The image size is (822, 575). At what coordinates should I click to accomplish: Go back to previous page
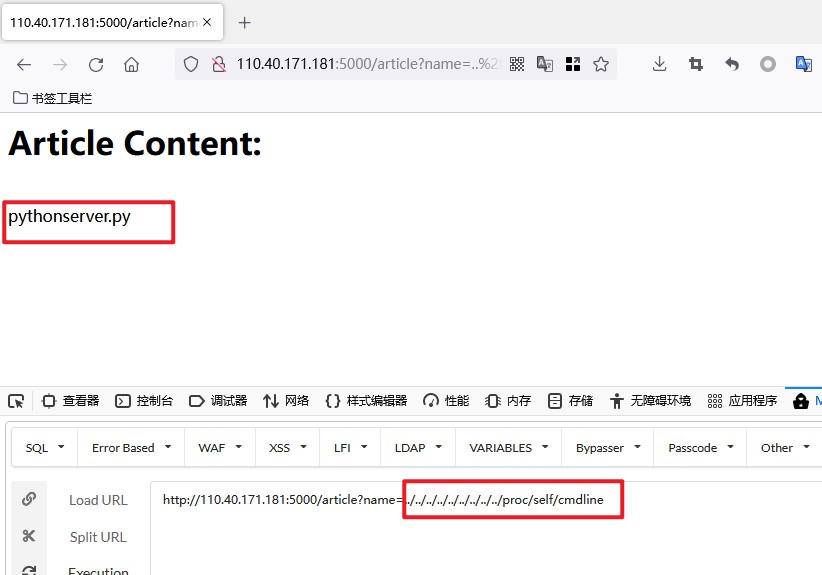pyautogui.click(x=24, y=64)
